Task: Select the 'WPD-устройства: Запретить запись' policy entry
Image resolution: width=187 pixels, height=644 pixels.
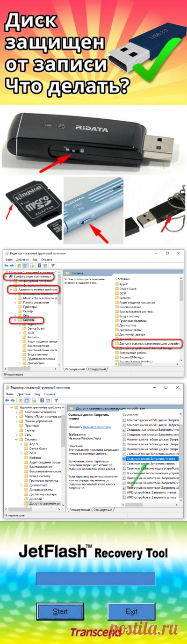Action: click(151, 498)
